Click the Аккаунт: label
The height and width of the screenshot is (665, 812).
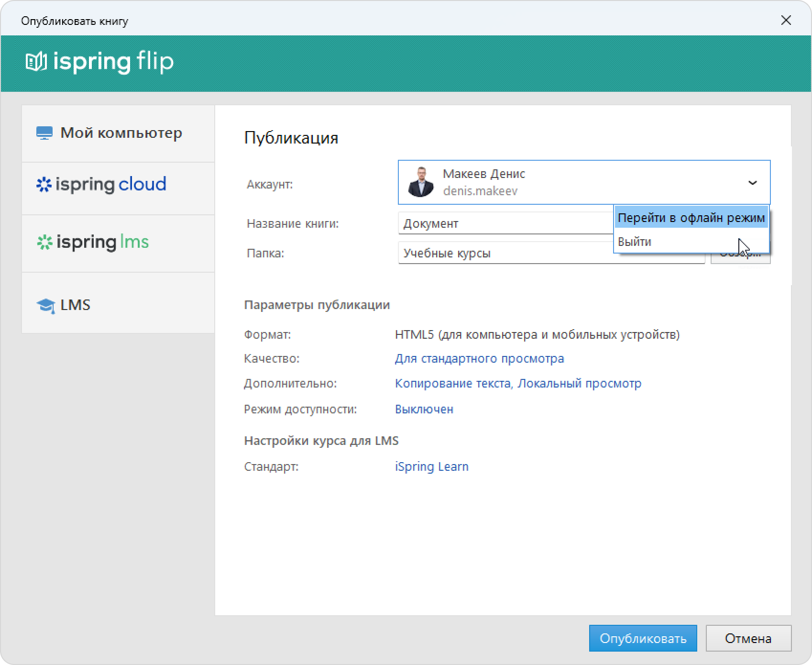pyautogui.click(x=270, y=184)
